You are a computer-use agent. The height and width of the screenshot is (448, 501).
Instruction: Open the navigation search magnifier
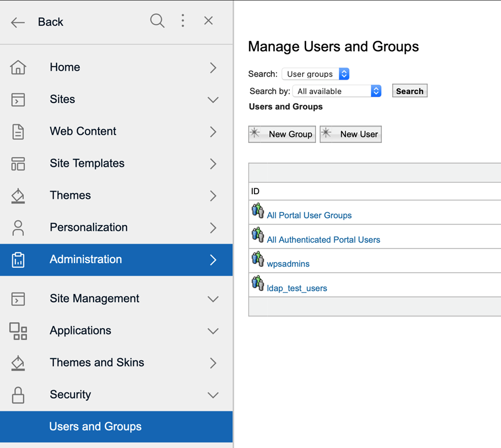click(x=157, y=21)
